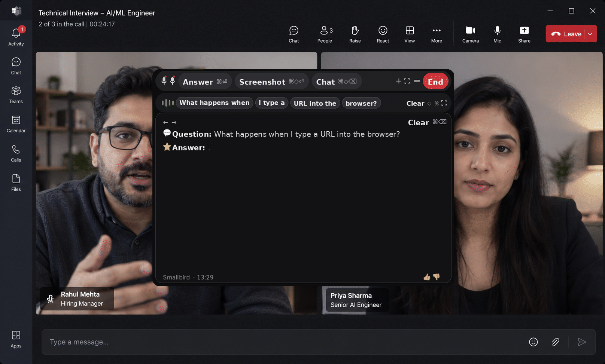Toggle the second microphone in overlay

coord(173,80)
